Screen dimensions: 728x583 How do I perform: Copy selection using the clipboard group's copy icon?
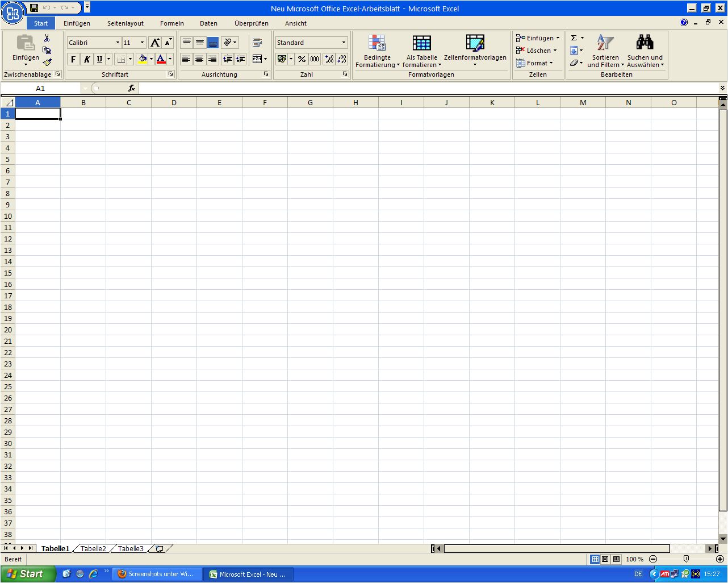(47, 50)
